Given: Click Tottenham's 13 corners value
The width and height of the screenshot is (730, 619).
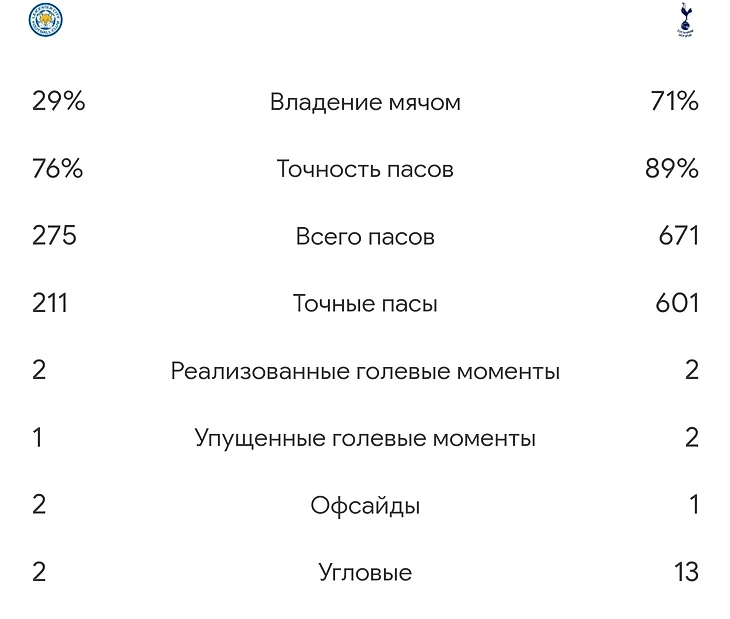Looking at the screenshot, I should click(687, 572).
